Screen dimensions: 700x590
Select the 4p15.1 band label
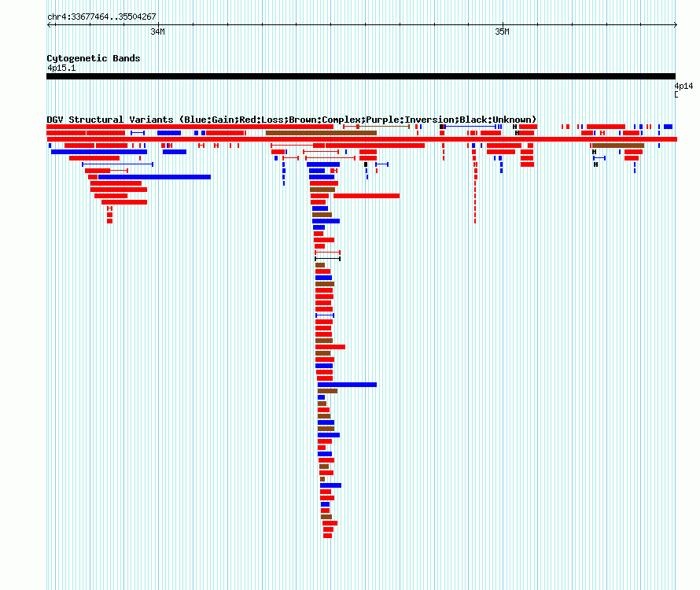click(x=61, y=68)
